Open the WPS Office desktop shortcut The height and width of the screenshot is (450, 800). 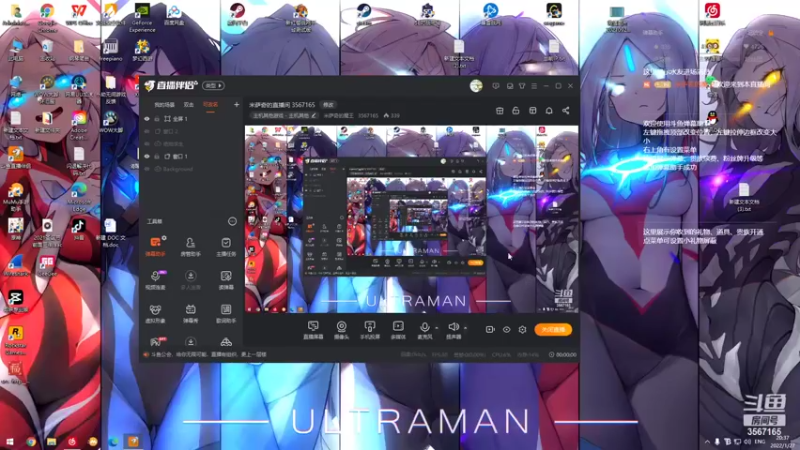pyautogui.click(x=79, y=14)
